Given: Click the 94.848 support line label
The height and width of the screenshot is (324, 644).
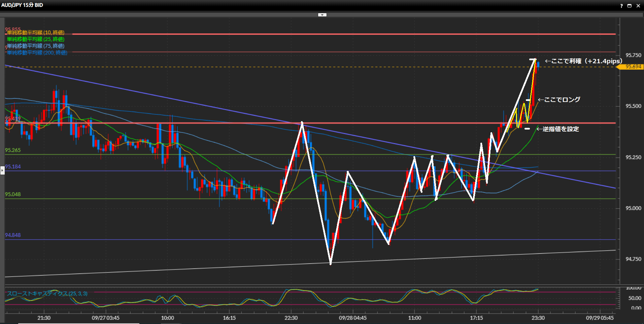Looking at the screenshot, I should [13, 235].
